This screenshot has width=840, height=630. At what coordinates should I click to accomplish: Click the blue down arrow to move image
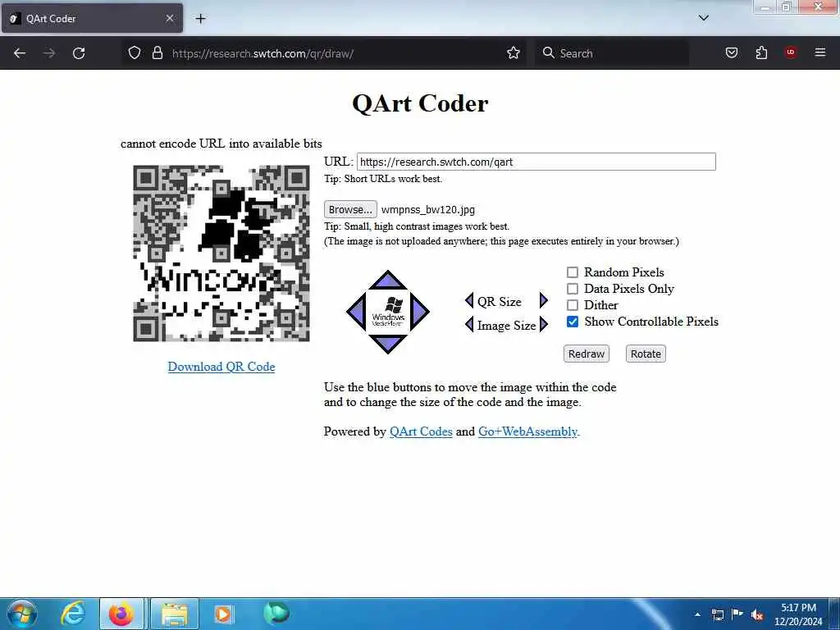[388, 344]
